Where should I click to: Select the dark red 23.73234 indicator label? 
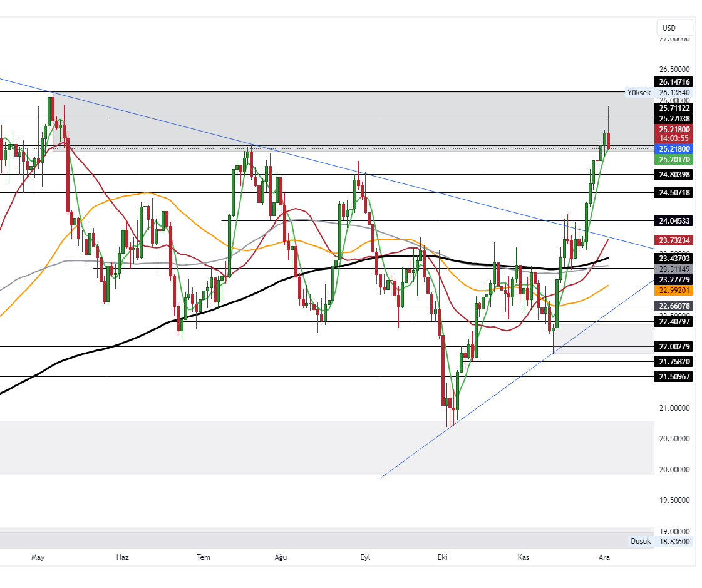[674, 240]
